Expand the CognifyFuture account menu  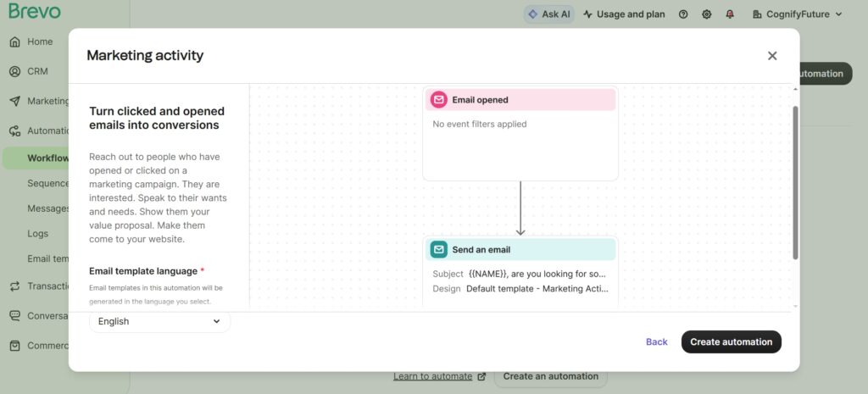click(x=797, y=14)
